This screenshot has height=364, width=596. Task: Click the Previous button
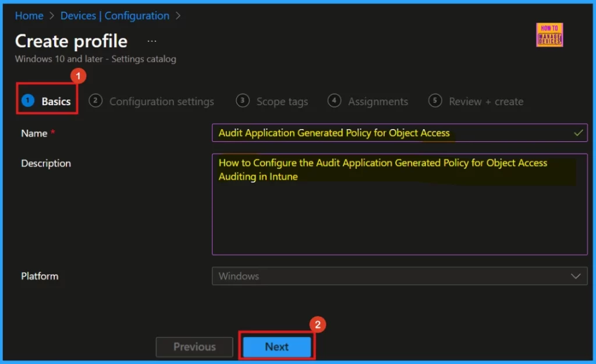(194, 347)
